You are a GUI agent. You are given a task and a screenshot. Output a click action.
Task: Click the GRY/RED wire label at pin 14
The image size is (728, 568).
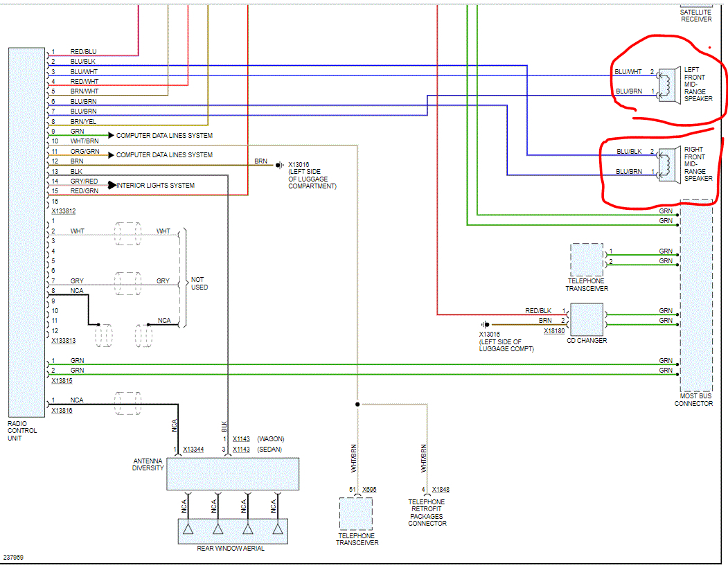pos(84,181)
